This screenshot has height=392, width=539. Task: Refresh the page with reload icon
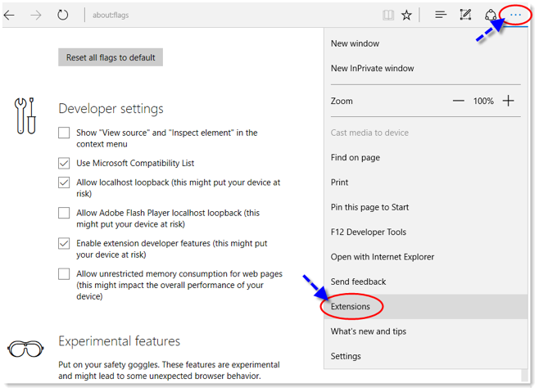(x=63, y=15)
